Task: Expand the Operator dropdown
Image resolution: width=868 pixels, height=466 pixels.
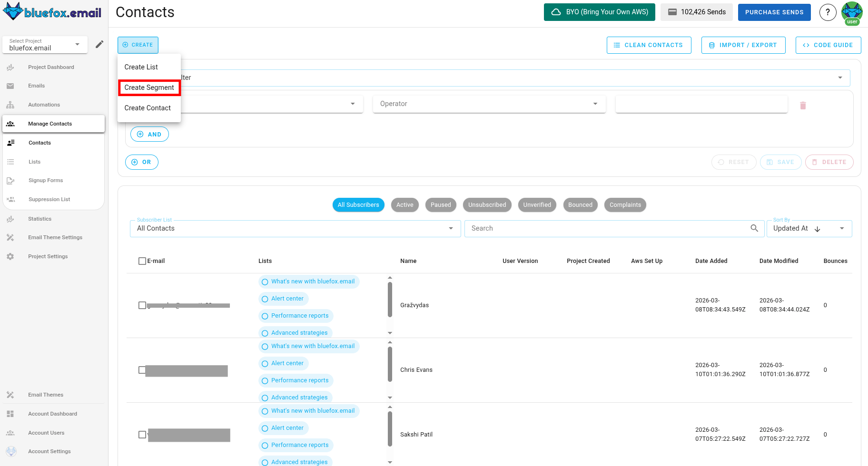Action: click(x=595, y=104)
